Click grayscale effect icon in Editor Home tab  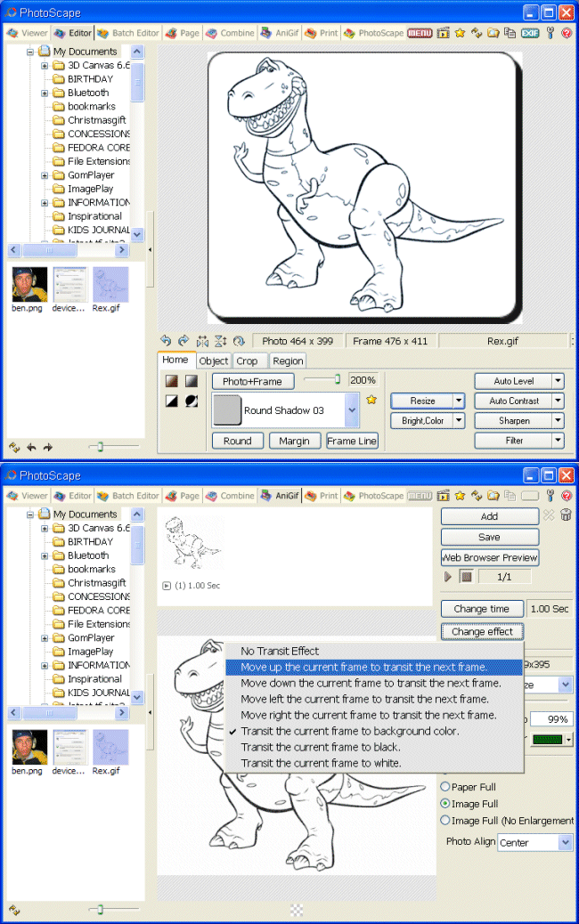[192, 381]
